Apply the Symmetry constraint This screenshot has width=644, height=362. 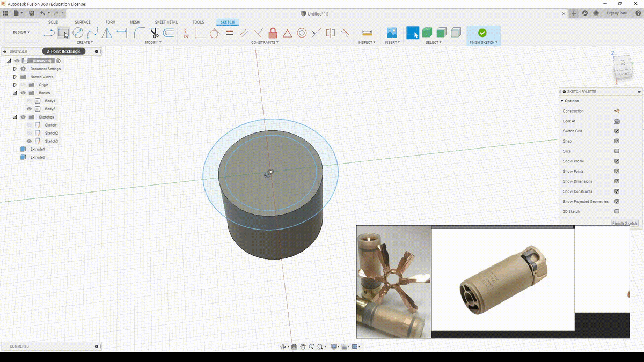[x=331, y=33]
